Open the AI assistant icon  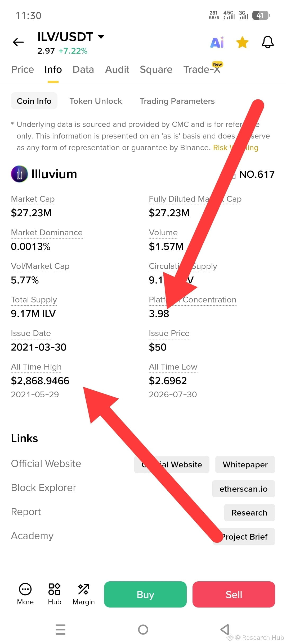pos(217,42)
